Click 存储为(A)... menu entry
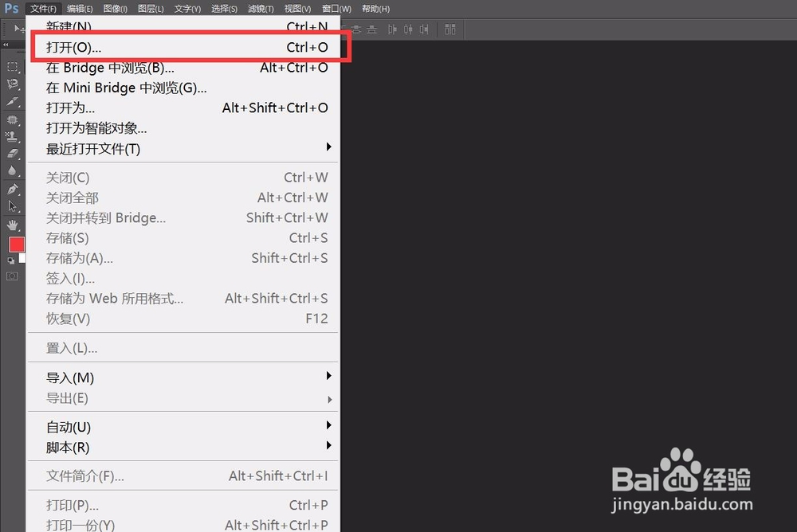797x532 pixels. (x=183, y=258)
